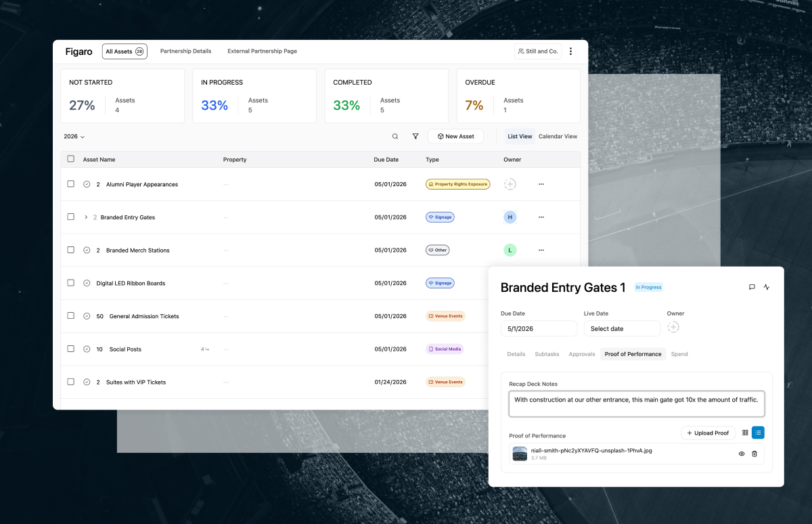The width and height of the screenshot is (812, 524).
Task: Create a New Asset
Action: click(455, 136)
